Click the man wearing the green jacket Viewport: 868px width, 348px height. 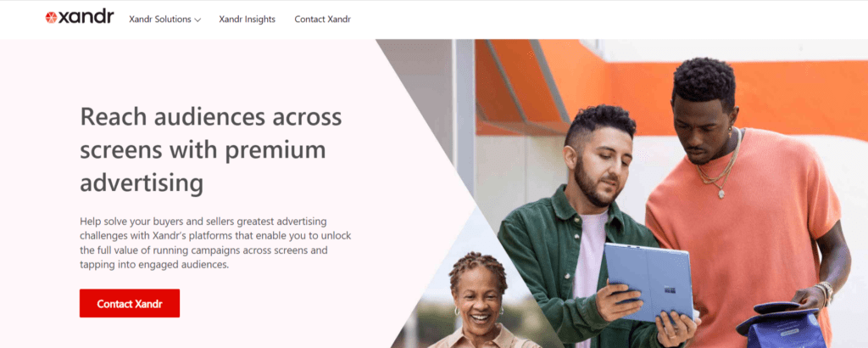click(576, 233)
